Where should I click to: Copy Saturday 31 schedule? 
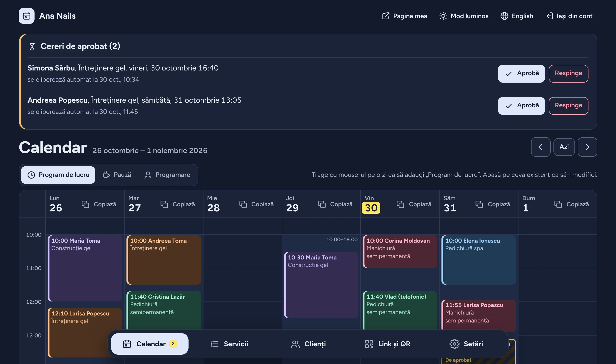click(x=493, y=204)
